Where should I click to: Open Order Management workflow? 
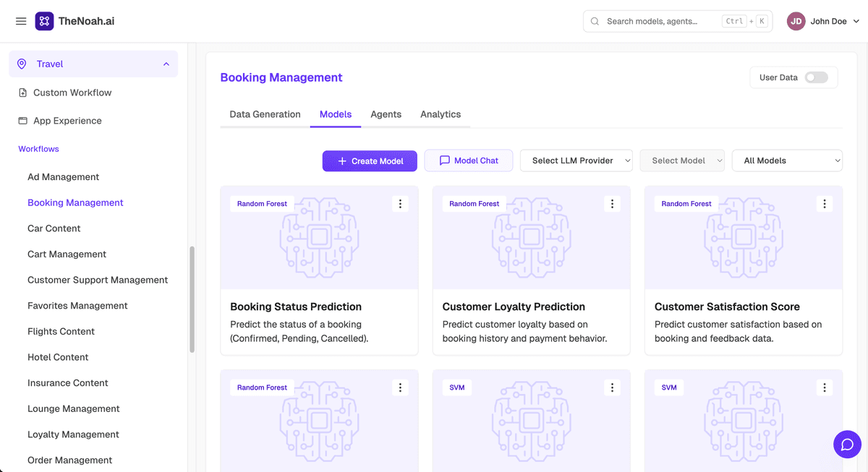click(69, 460)
